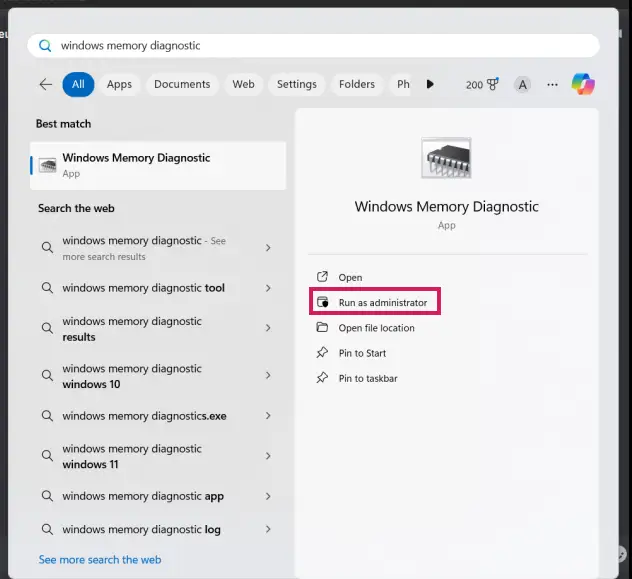The image size is (632, 579).
Task: Expand chevron for 'windows memory diagnostic tool'
Action: click(268, 288)
